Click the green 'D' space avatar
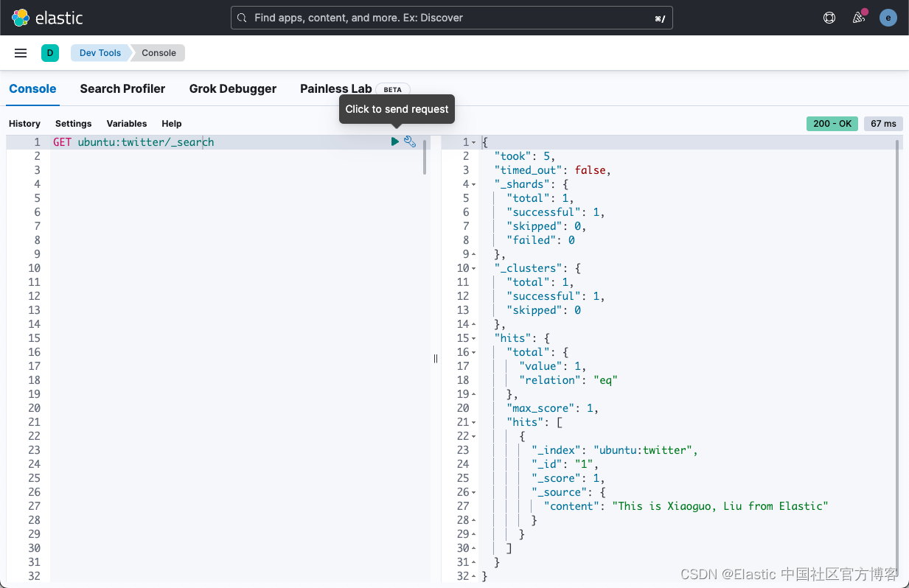This screenshot has height=588, width=909. [x=49, y=53]
